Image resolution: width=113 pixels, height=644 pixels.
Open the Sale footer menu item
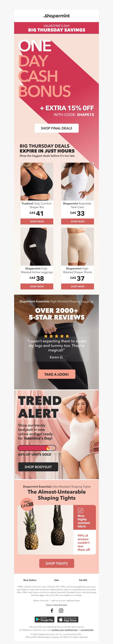(56, 580)
